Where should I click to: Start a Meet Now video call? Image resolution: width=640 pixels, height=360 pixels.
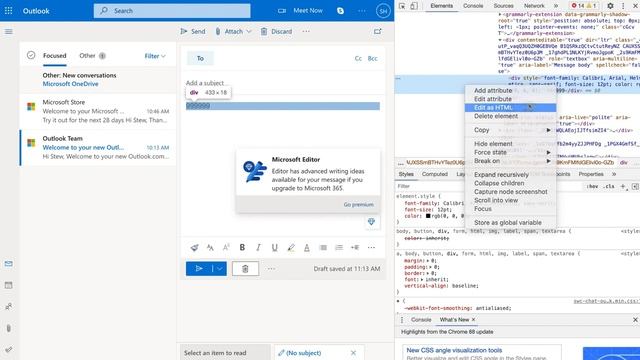pyautogui.click(x=300, y=11)
